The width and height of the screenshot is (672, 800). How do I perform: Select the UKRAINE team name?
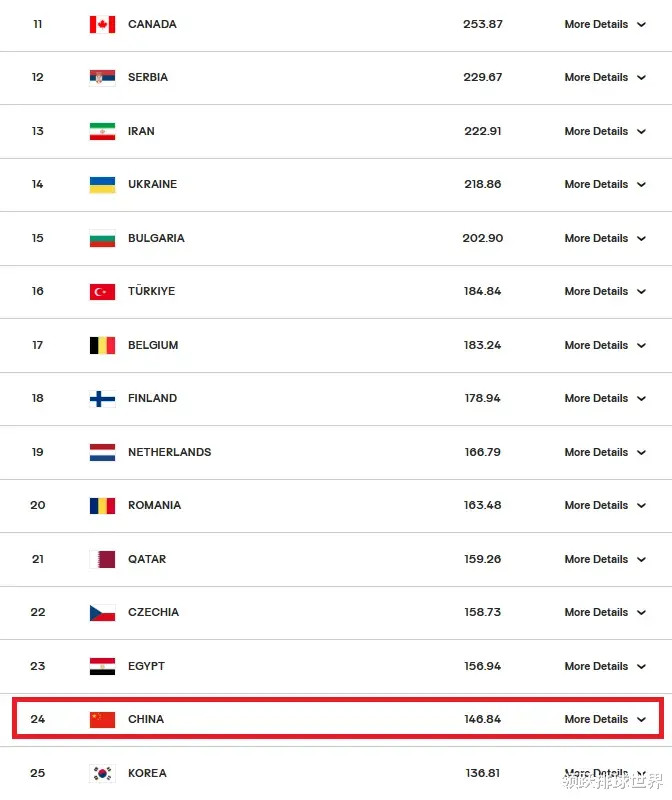[152, 184]
